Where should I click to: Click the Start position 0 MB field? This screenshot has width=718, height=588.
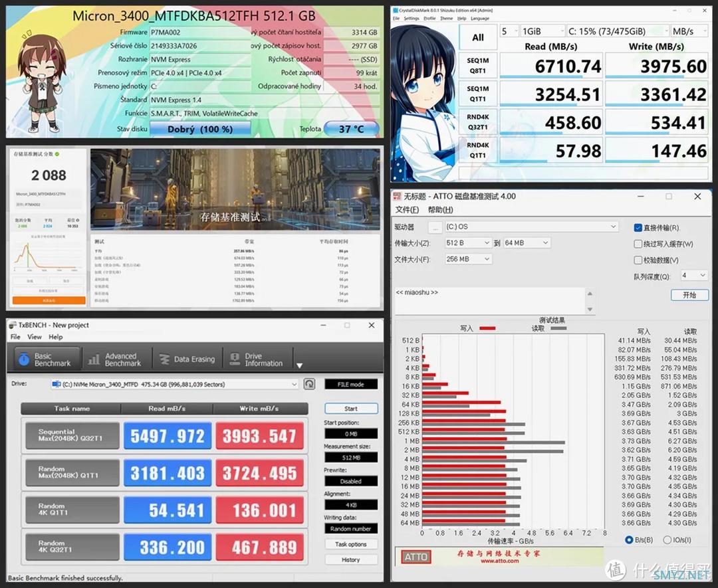[351, 433]
